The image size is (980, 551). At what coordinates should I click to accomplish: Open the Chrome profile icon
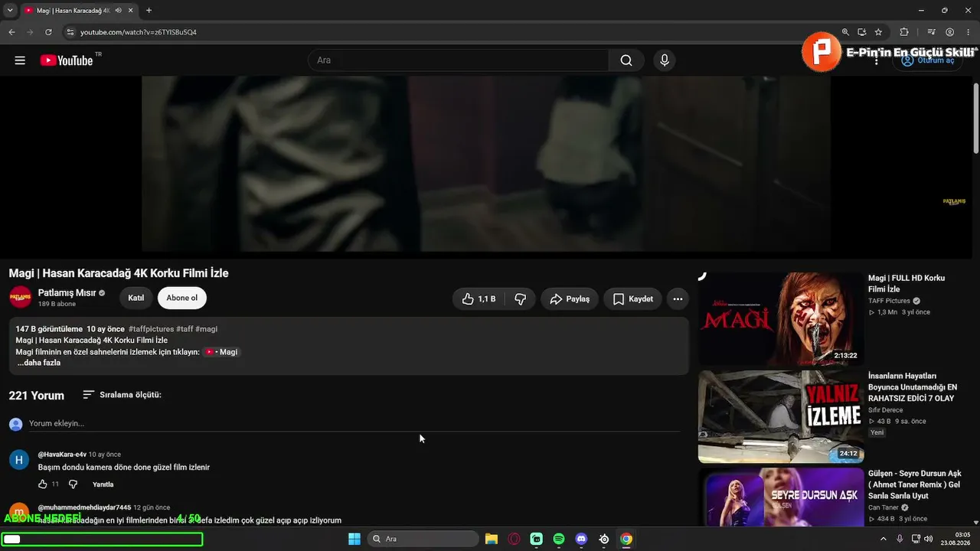(950, 32)
